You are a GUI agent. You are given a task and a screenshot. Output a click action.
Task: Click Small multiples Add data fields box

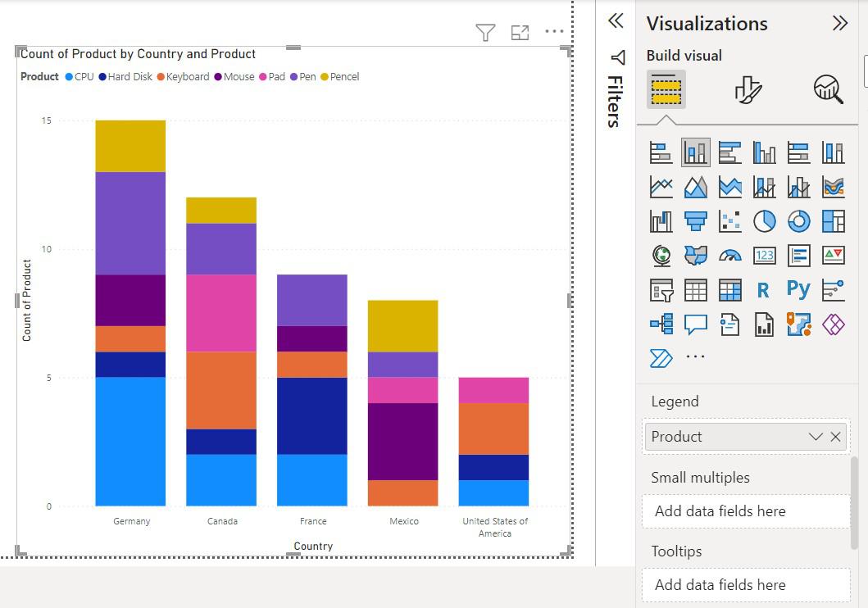746,511
